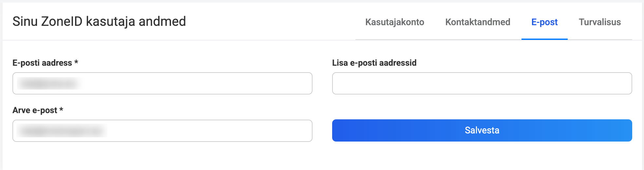
Task: Click the asterisk beside E-posti aadress
Action: coord(76,62)
